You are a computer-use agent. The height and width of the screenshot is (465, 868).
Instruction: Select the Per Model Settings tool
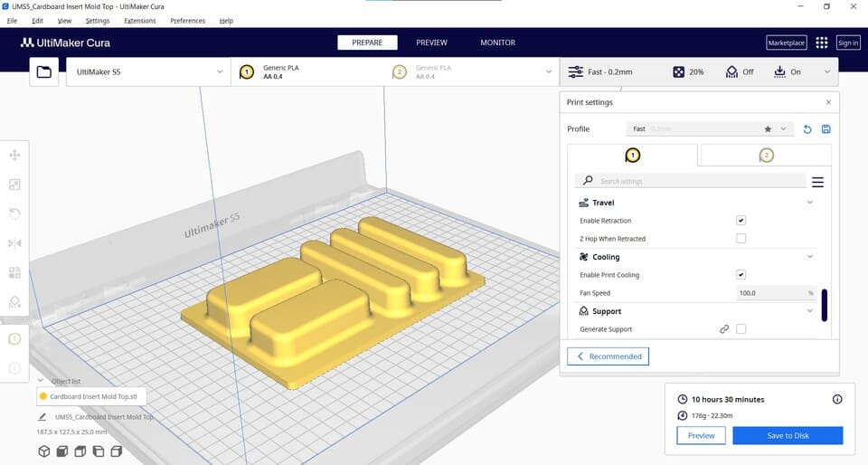pos(15,272)
